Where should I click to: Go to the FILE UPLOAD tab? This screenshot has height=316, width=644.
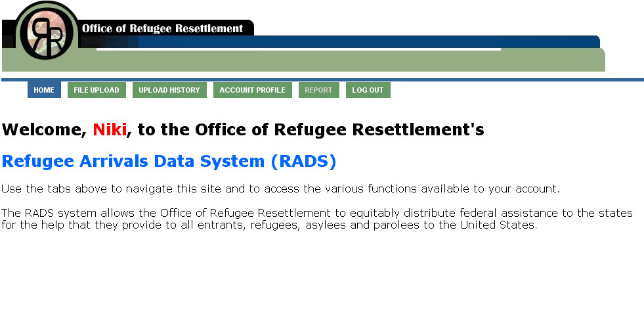coord(97,90)
